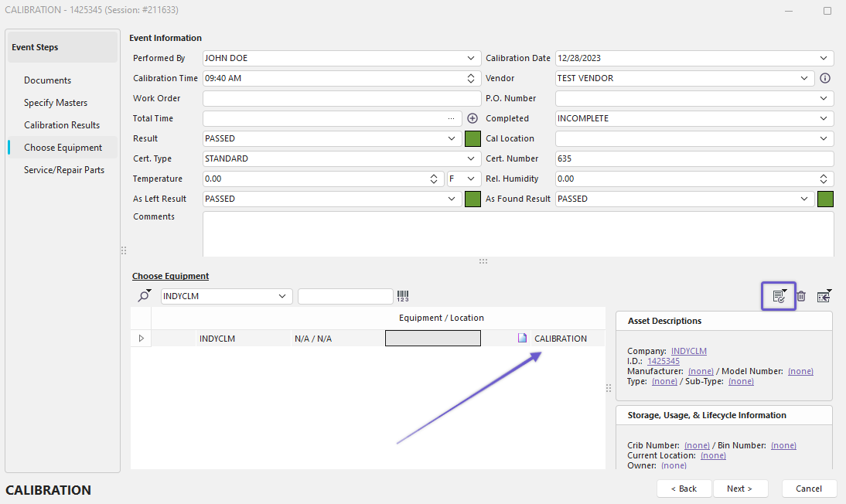Open the highlighted checklist icon menu
Image resolution: width=846 pixels, height=504 pixels.
779,296
